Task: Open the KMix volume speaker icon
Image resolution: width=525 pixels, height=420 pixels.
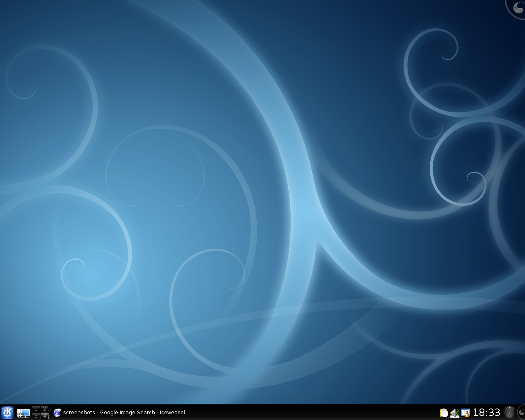Action: (454, 413)
